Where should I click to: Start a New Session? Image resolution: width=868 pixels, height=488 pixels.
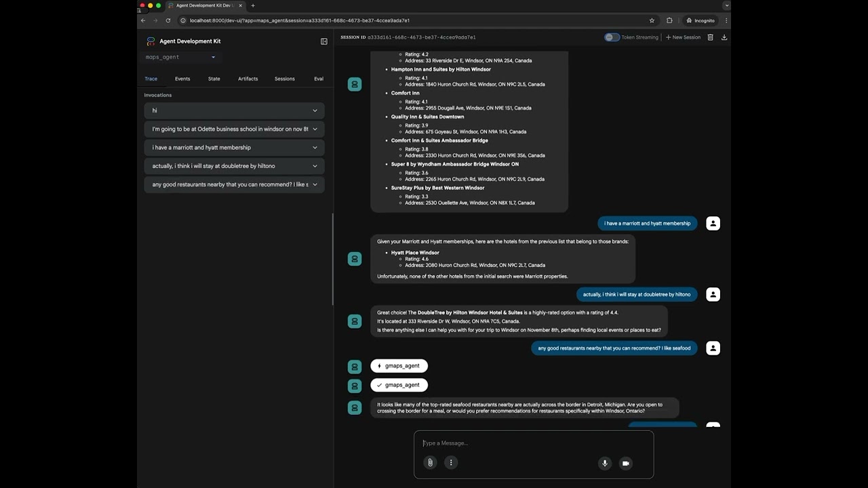[x=683, y=37]
